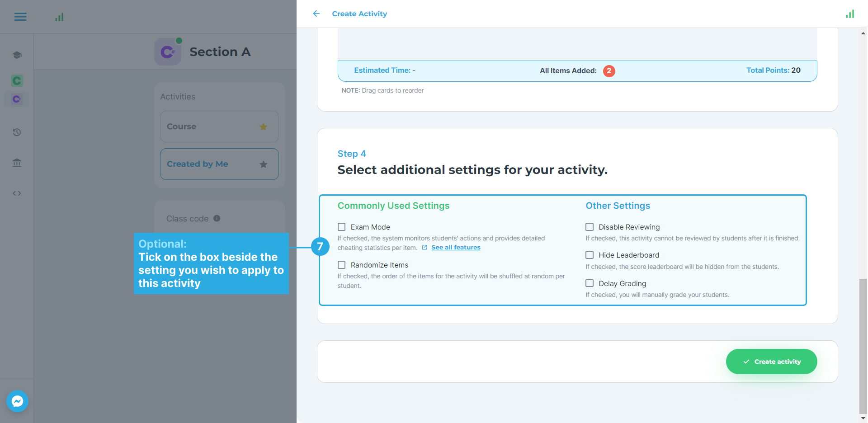
Task: Click the green bar chart icon at top right
Action: coord(850,14)
